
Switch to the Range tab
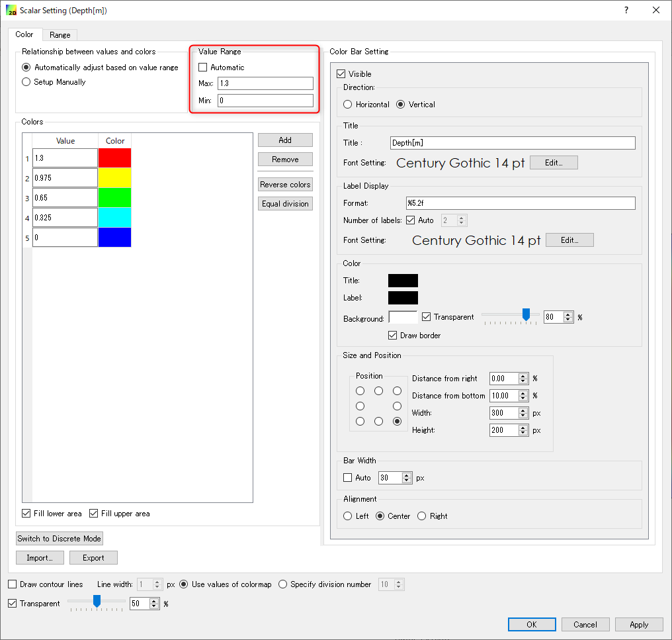60,35
